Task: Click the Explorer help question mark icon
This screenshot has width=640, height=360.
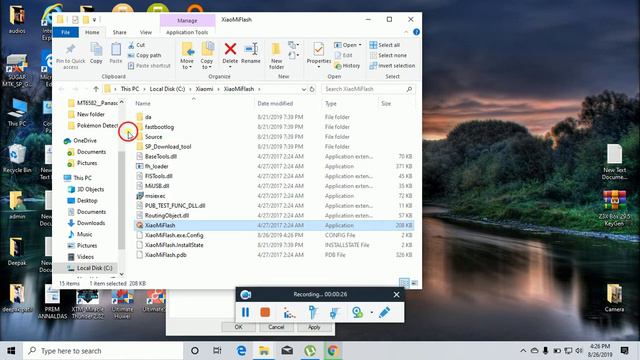Action: 416,32
